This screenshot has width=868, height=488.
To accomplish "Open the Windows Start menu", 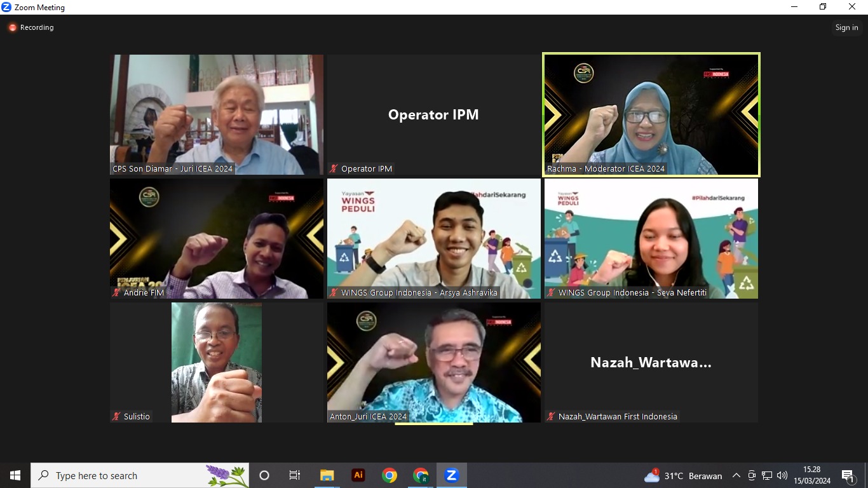I will (15, 475).
